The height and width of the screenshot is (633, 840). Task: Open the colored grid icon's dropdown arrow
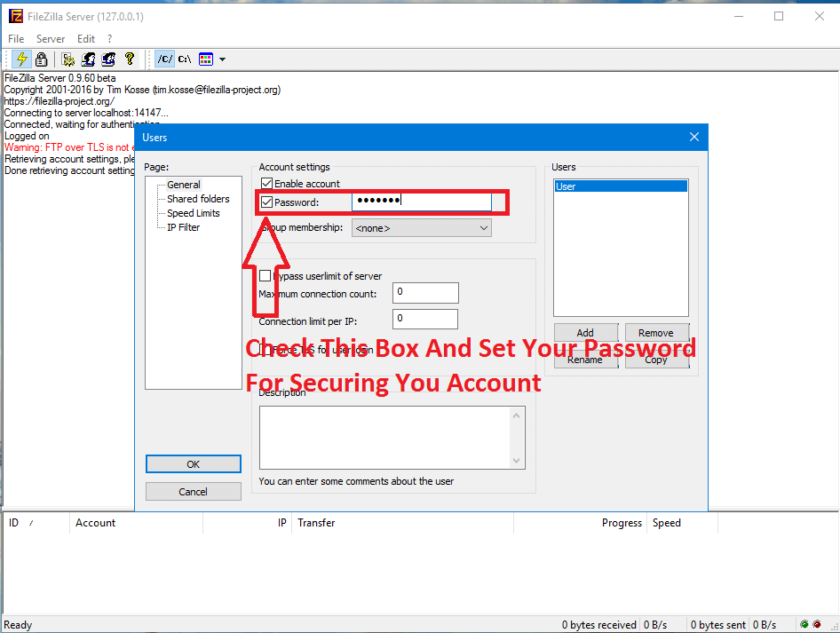[222, 59]
